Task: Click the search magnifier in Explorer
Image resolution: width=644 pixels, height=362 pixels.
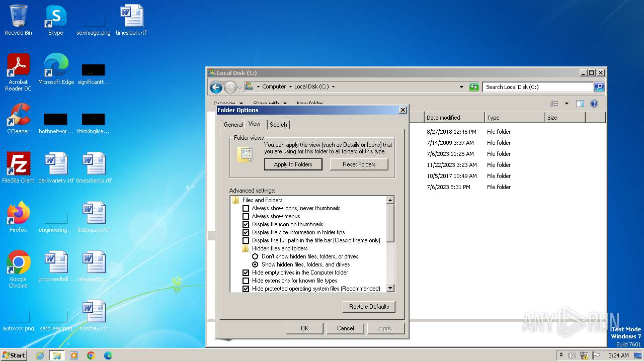Action: point(599,87)
